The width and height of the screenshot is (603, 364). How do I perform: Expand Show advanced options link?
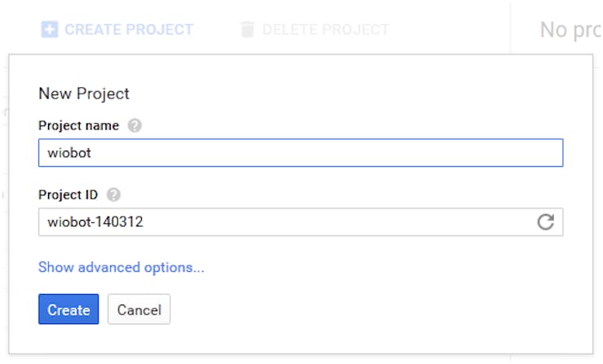pos(121,267)
